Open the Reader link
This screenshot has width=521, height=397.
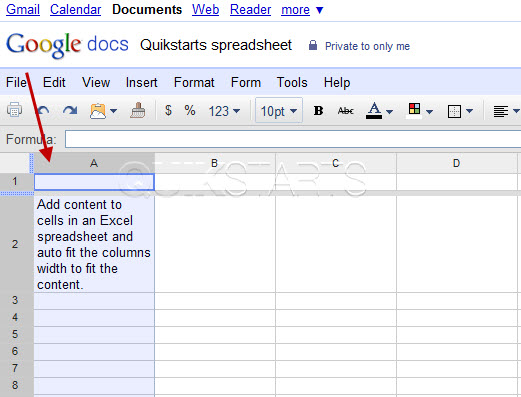coord(250,9)
